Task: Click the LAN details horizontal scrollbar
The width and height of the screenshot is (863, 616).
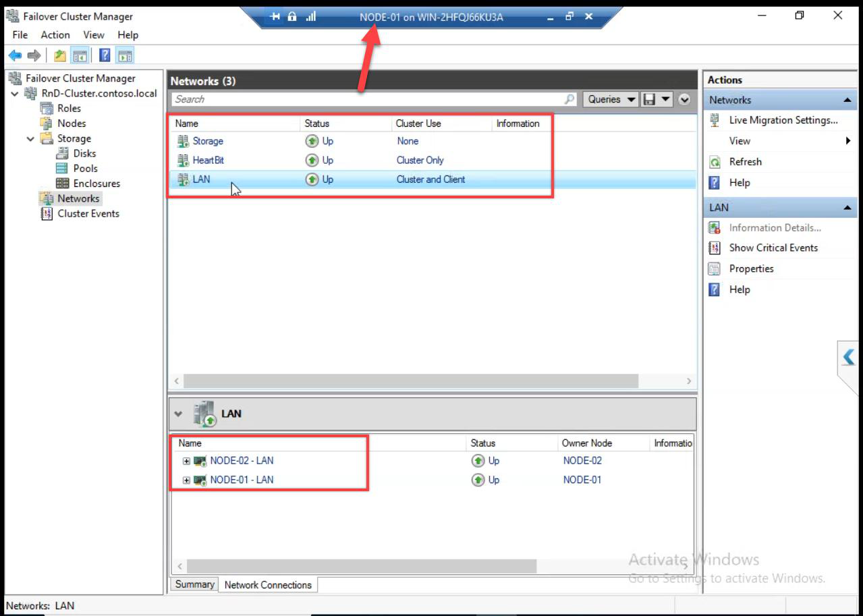Action: tap(361, 566)
